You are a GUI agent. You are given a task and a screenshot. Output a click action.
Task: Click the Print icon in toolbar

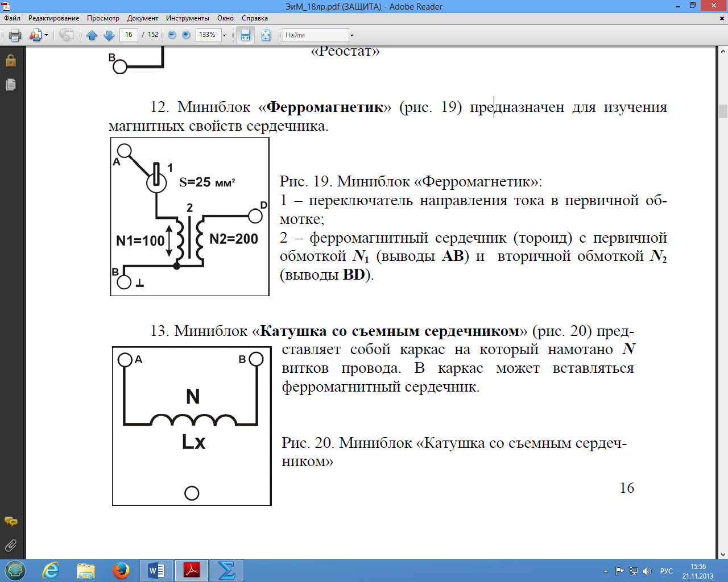click(x=15, y=35)
